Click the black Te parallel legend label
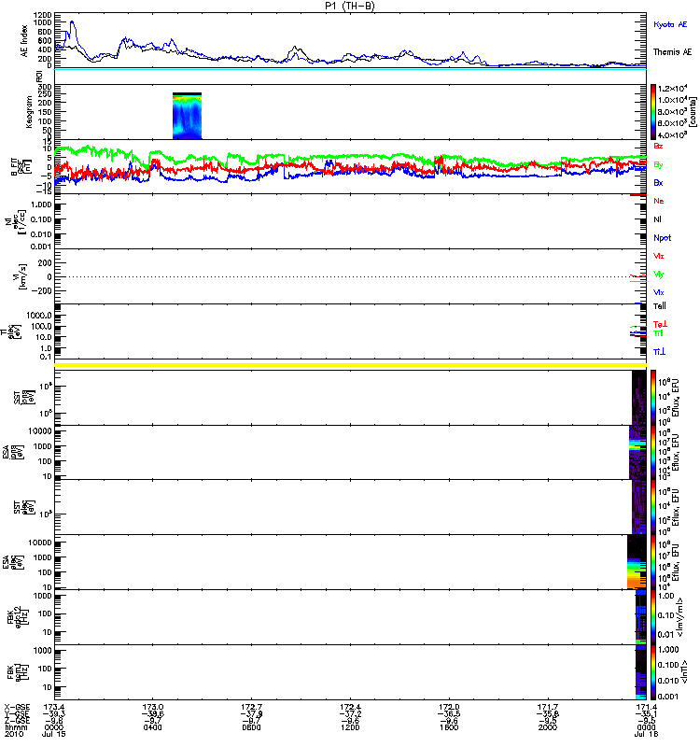This screenshot has width=700, height=747. (x=660, y=306)
